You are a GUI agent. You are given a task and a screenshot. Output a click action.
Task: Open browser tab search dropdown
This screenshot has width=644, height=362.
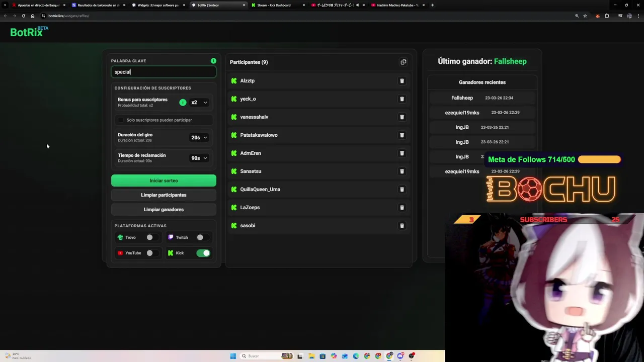click(x=5, y=5)
